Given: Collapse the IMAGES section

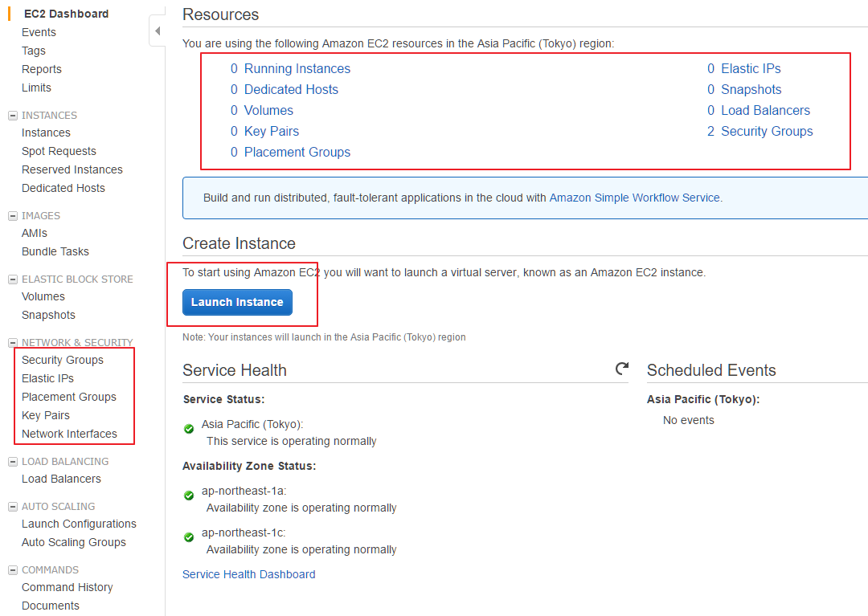Looking at the screenshot, I should [x=13, y=216].
